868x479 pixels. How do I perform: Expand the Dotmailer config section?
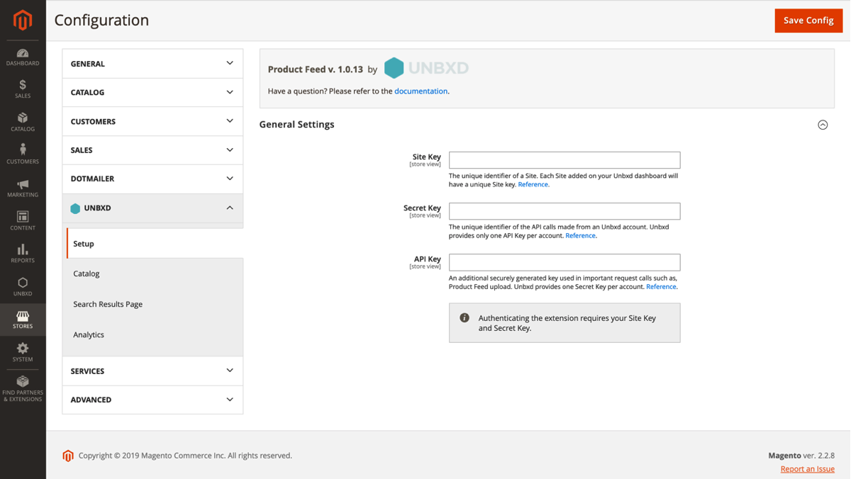pos(152,179)
